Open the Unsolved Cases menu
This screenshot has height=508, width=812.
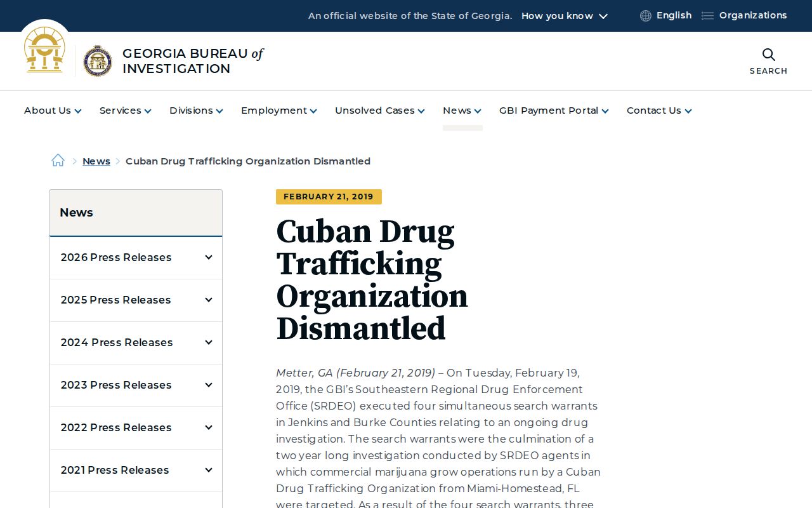tap(379, 110)
